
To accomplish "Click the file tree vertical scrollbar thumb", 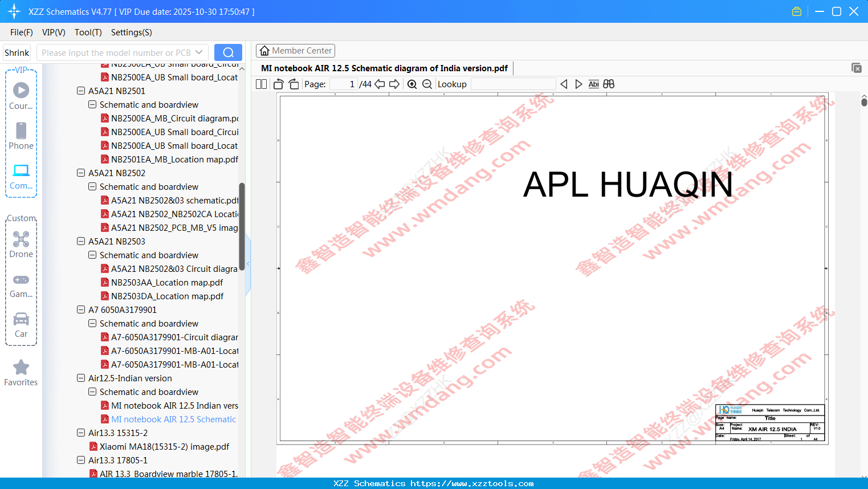I will tap(242, 226).
